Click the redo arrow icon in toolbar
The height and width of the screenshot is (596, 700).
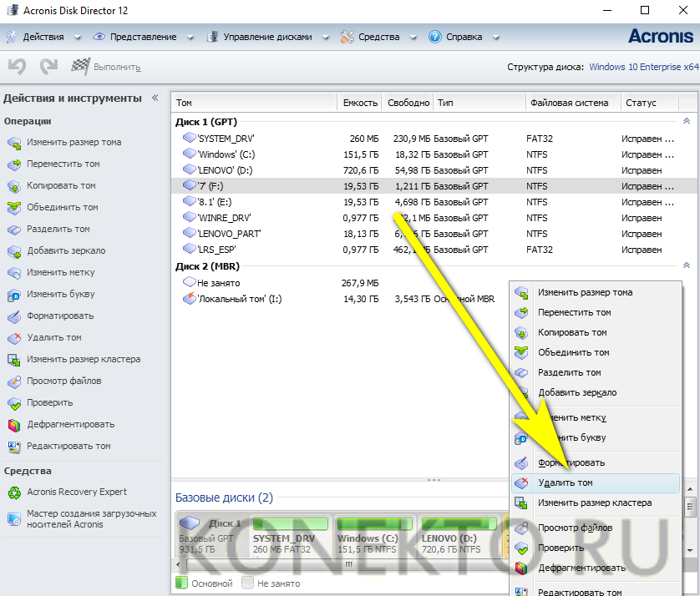pyautogui.click(x=48, y=67)
